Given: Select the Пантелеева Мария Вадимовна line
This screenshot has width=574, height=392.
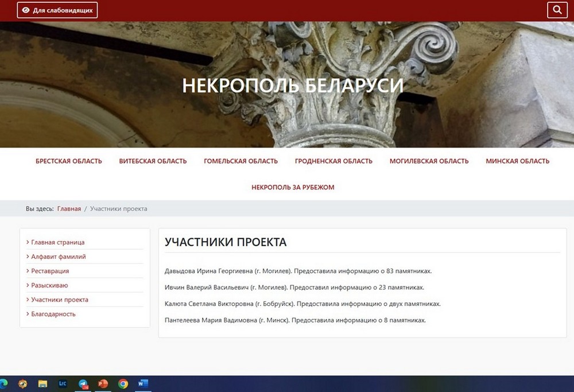Looking at the screenshot, I should [x=295, y=320].
